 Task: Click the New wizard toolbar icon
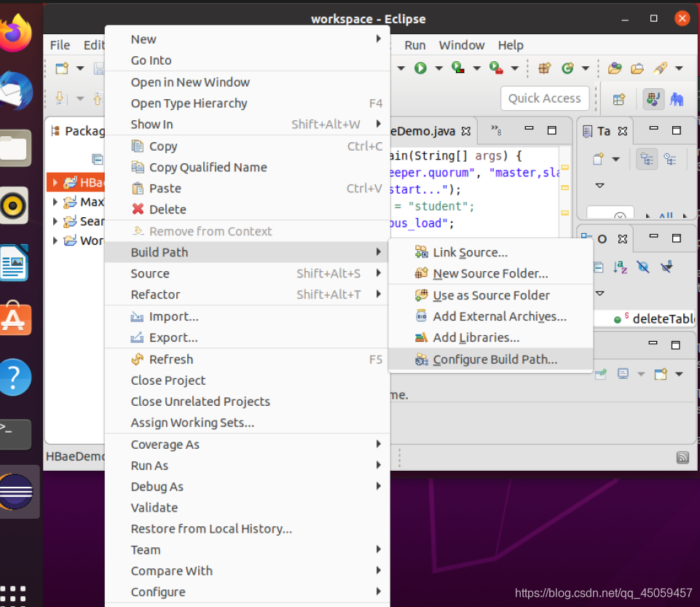pyautogui.click(x=62, y=68)
